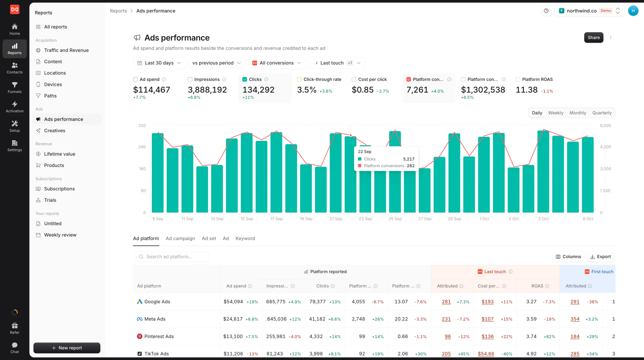Click info icon beside Last touch header
The image size is (644, 360).
(x=510, y=272)
